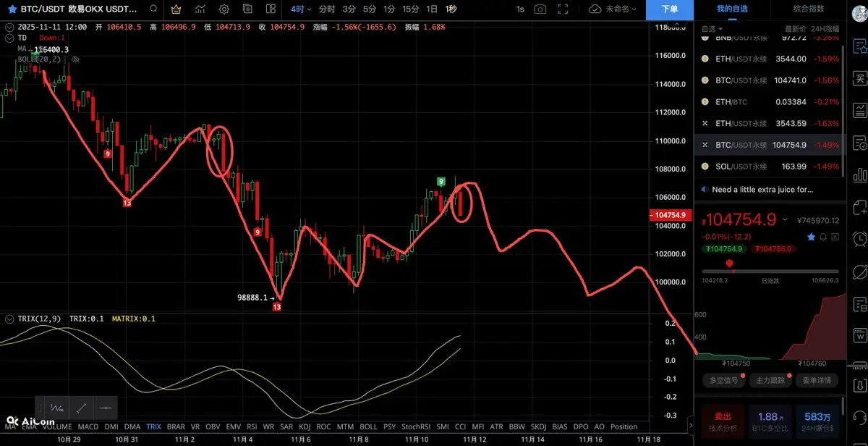Select ETH/USDT永续 3544.00 watchlist row

769,59
